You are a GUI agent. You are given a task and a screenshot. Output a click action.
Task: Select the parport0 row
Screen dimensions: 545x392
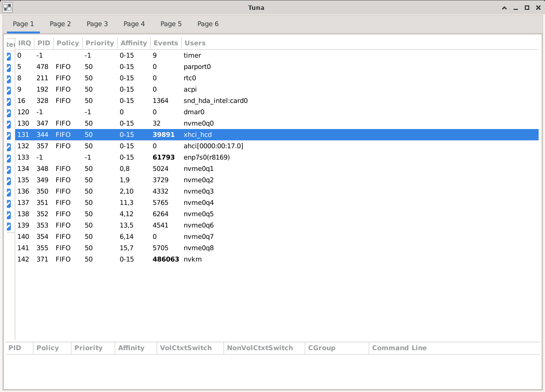[277, 67]
